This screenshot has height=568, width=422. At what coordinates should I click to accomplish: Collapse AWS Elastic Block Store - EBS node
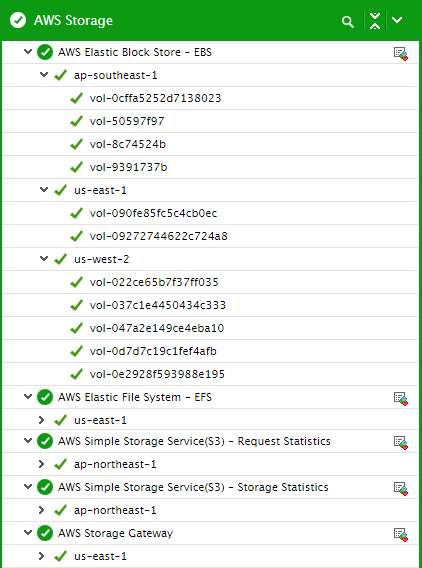[x=28, y=52]
